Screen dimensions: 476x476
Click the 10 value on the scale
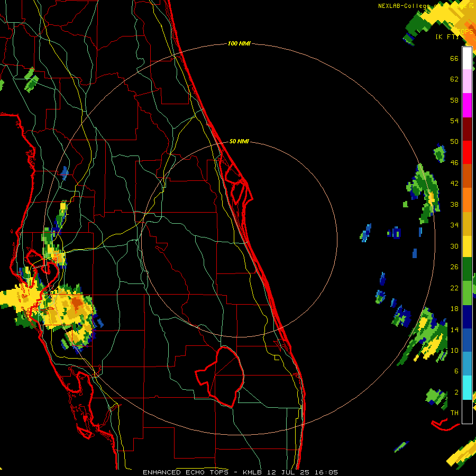coord(454,350)
